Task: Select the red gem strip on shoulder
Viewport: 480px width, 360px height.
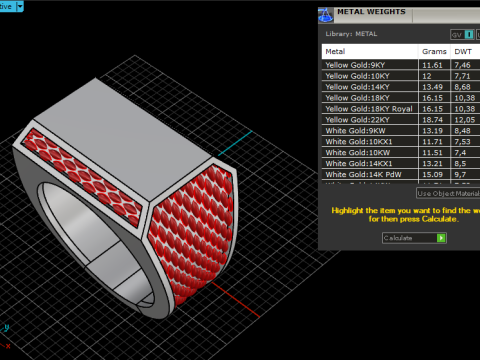Action: click(82, 178)
